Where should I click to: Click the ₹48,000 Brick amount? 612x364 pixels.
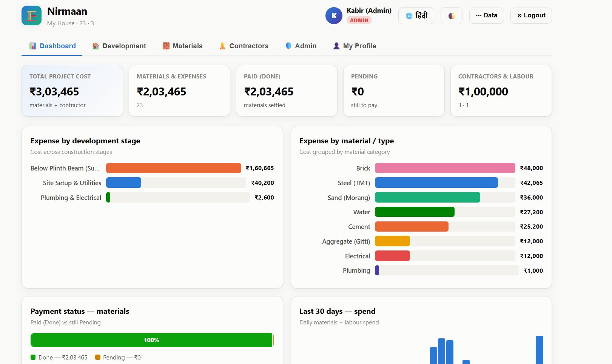pos(532,168)
